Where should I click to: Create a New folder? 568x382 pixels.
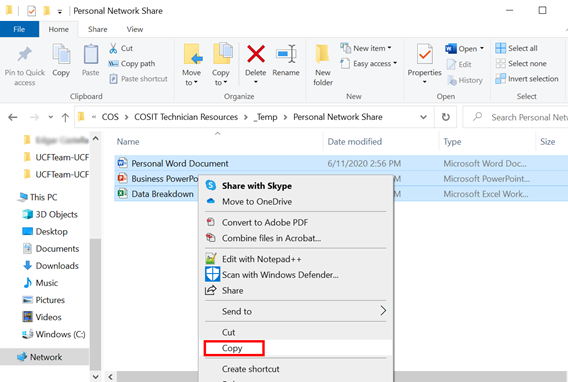point(323,65)
